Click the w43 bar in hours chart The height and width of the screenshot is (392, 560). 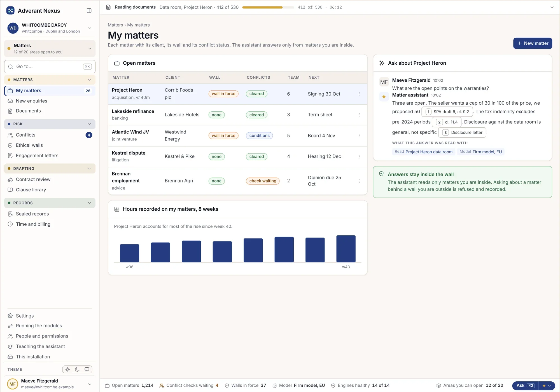pyautogui.click(x=346, y=249)
